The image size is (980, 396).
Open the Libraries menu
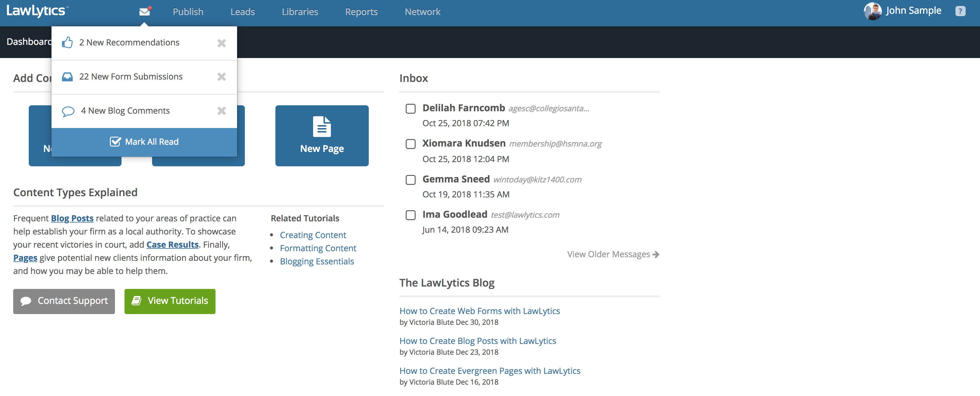pos(300,12)
